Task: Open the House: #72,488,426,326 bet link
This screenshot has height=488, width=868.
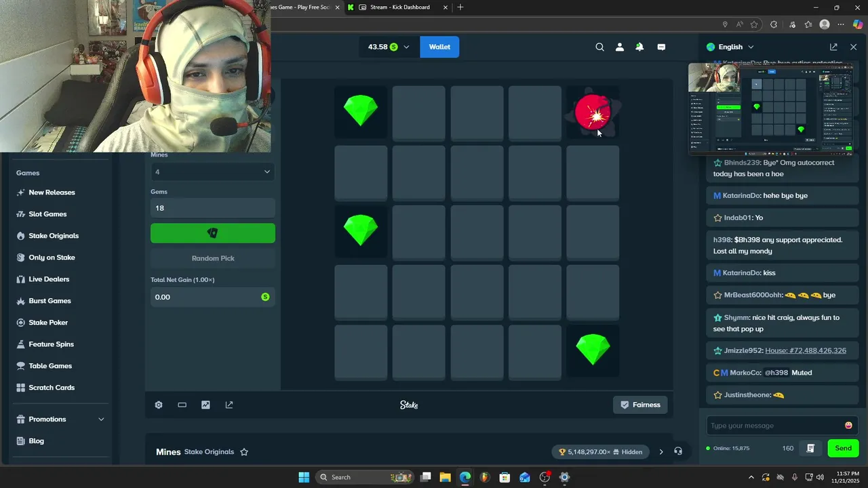Action: pyautogui.click(x=806, y=350)
